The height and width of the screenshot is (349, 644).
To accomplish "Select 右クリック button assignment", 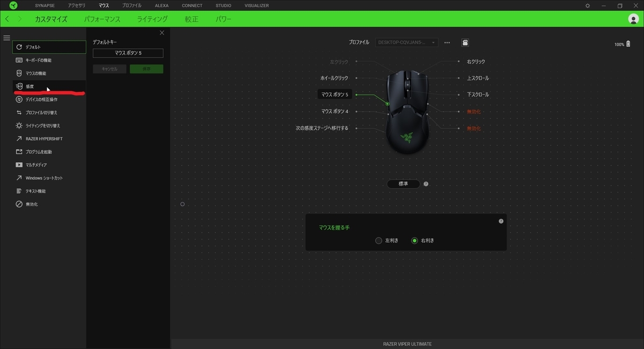I will [x=476, y=62].
